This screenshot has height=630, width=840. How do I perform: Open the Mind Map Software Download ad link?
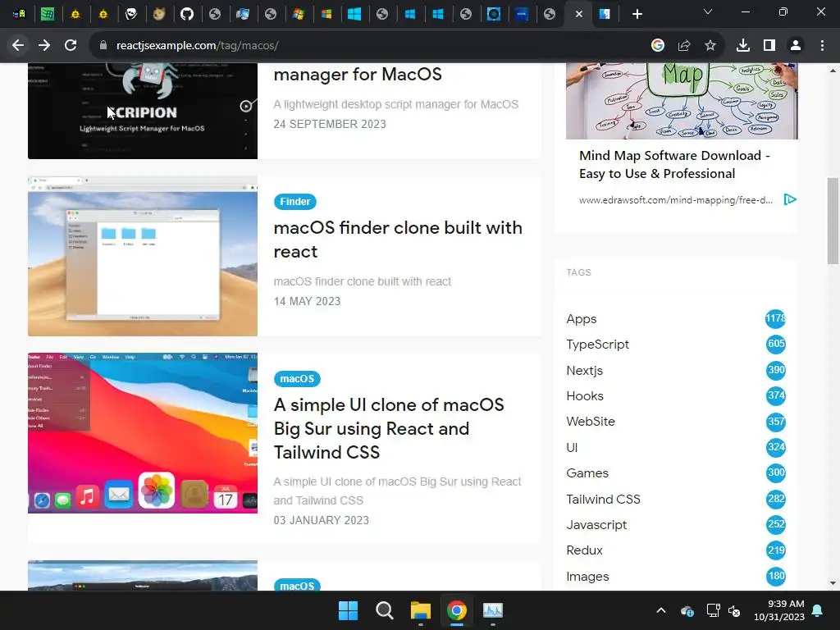(x=674, y=164)
